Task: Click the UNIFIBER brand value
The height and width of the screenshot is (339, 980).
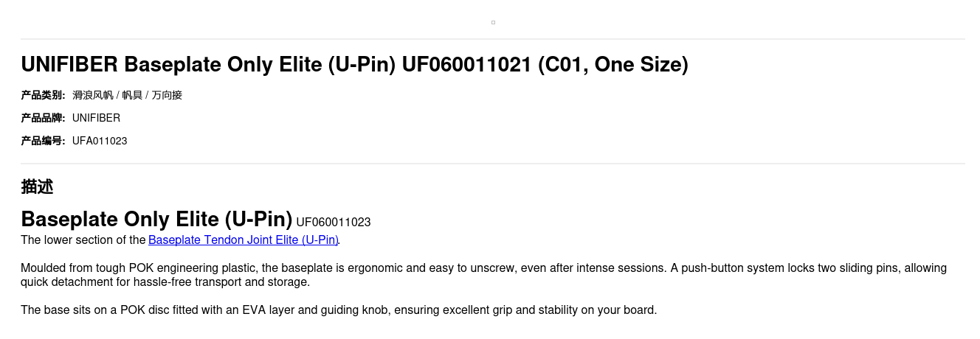Action: pyautogui.click(x=96, y=118)
